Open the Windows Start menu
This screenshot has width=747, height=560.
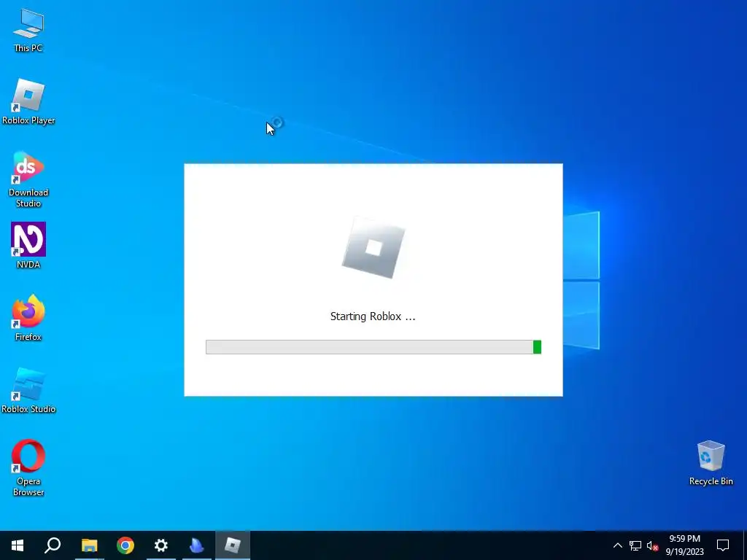coord(18,545)
